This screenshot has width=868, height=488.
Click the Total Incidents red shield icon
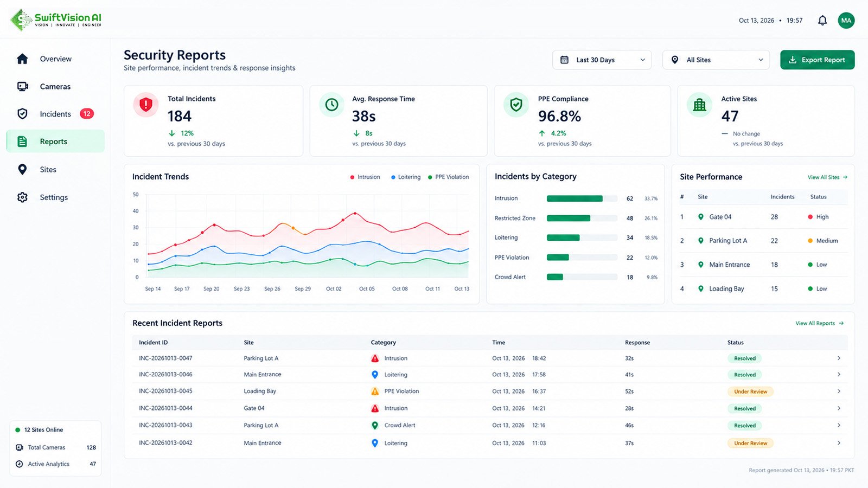[x=146, y=105]
